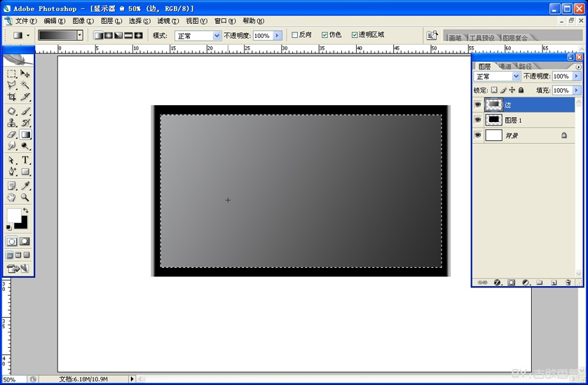The height and width of the screenshot is (385, 588).
Task: Select the Move tool
Action: click(25, 74)
